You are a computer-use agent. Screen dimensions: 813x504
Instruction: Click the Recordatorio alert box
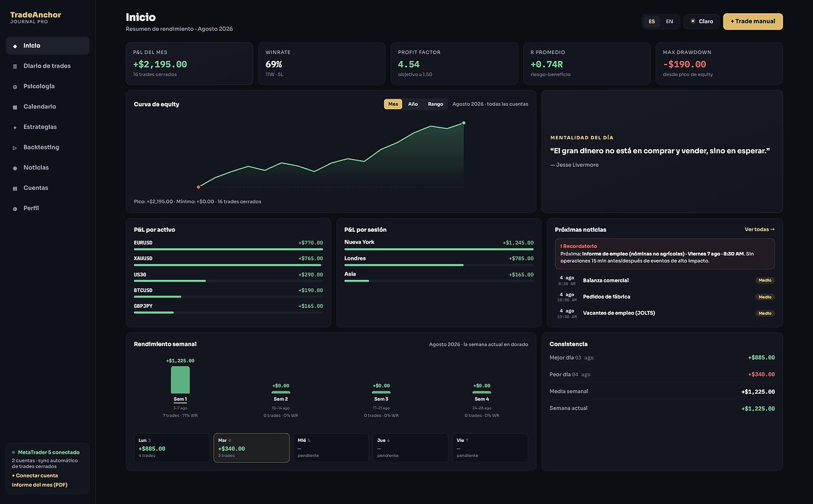tap(665, 254)
